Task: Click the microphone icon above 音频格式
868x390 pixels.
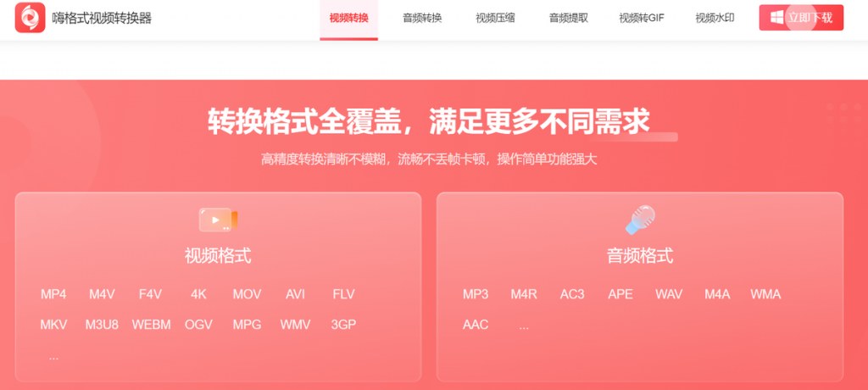Action: pyautogui.click(x=640, y=220)
